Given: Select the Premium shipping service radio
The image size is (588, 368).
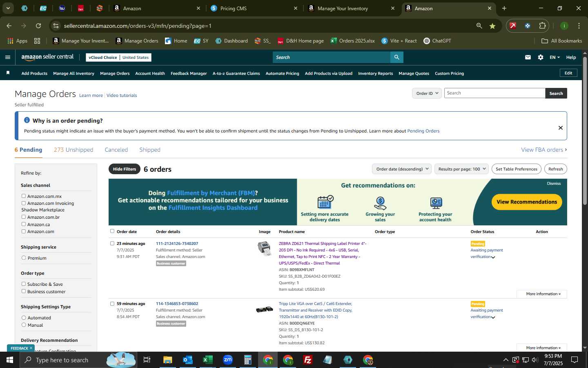Looking at the screenshot, I should (24, 258).
